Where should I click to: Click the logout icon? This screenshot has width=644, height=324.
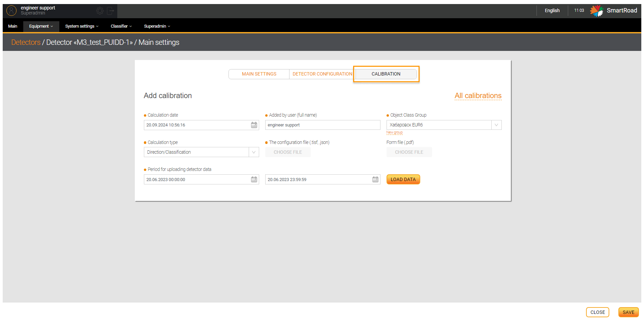111,11
